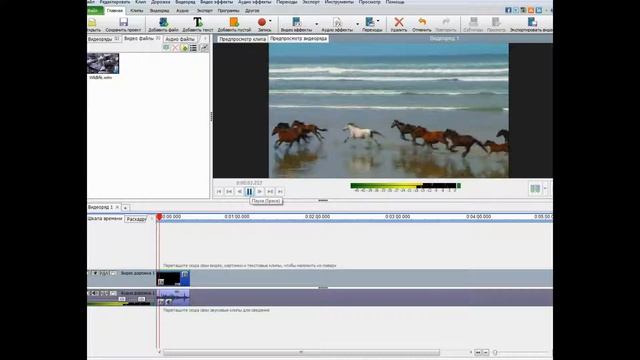Open the Видеоряд menu in menu bar

185,2
